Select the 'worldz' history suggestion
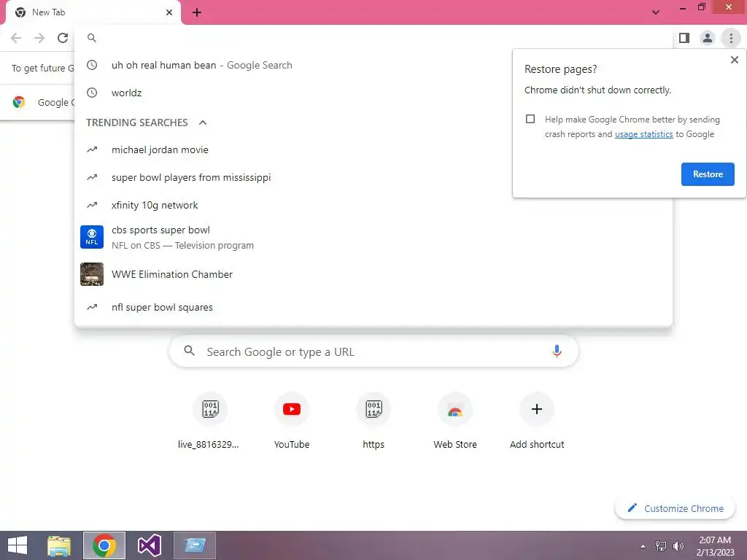 pyautogui.click(x=373, y=93)
